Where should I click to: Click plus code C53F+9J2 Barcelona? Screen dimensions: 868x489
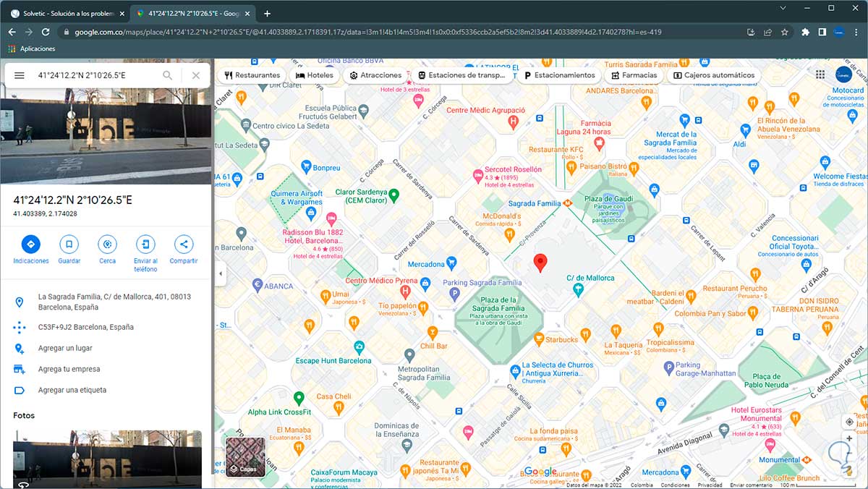106,327
